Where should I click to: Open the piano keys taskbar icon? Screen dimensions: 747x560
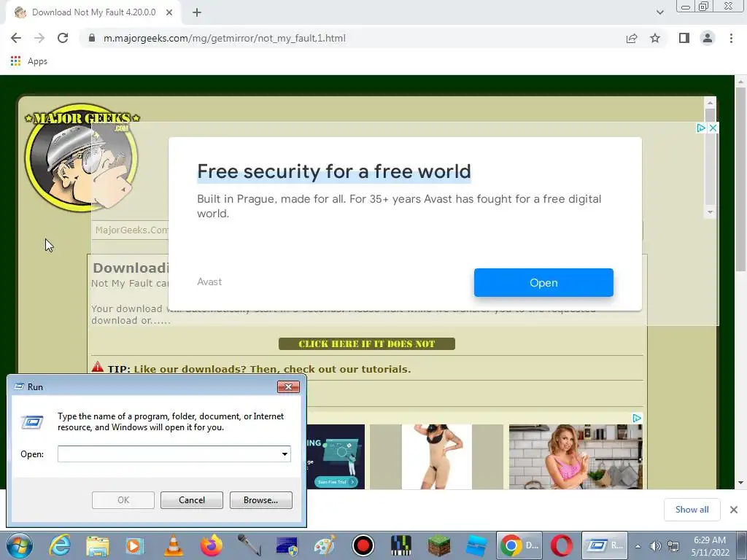pos(400,545)
